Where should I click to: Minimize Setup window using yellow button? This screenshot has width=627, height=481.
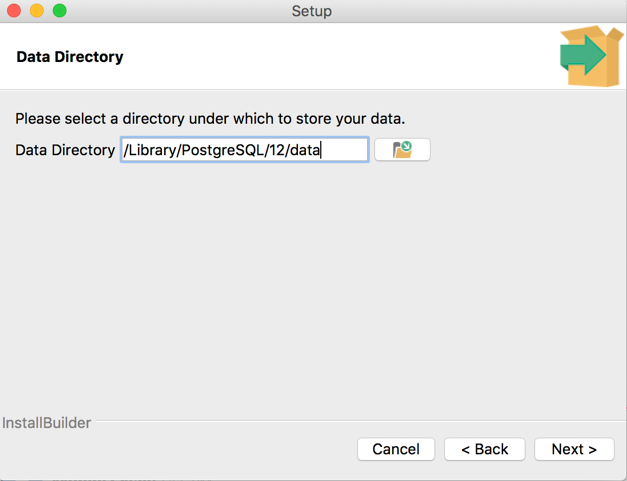click(36, 11)
